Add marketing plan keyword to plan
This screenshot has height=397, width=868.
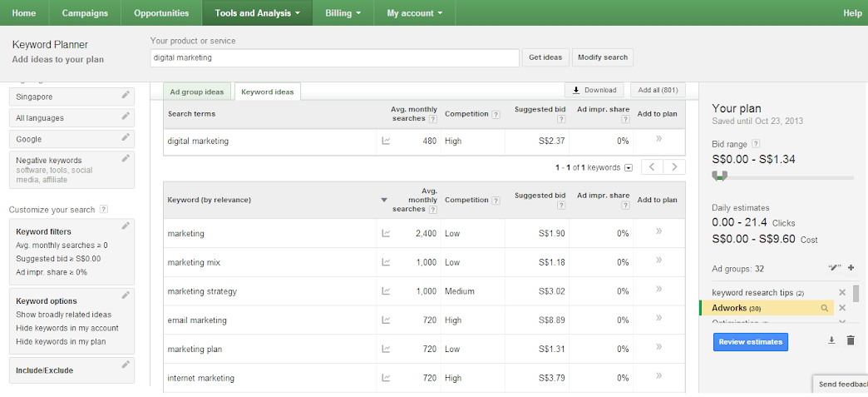point(658,347)
